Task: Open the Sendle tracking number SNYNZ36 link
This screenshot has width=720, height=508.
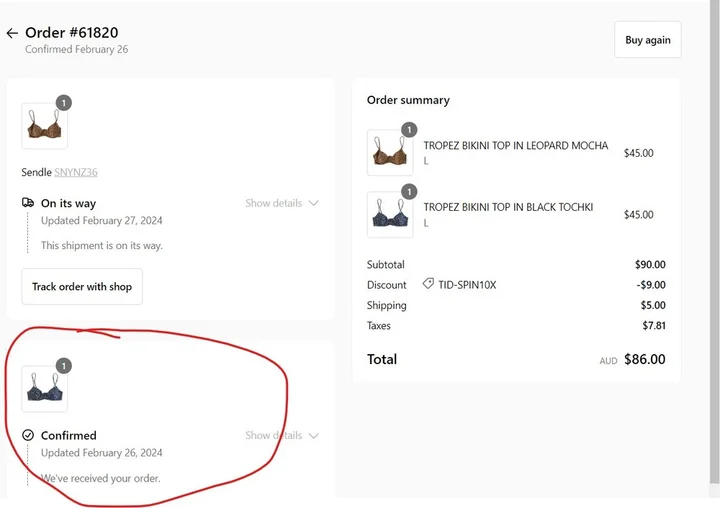Action: (76, 173)
